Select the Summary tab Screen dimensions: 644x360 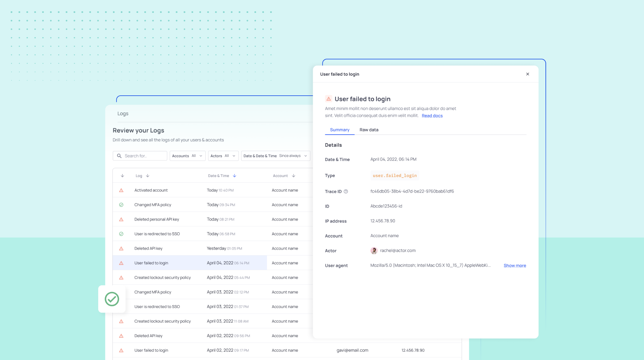340,130
